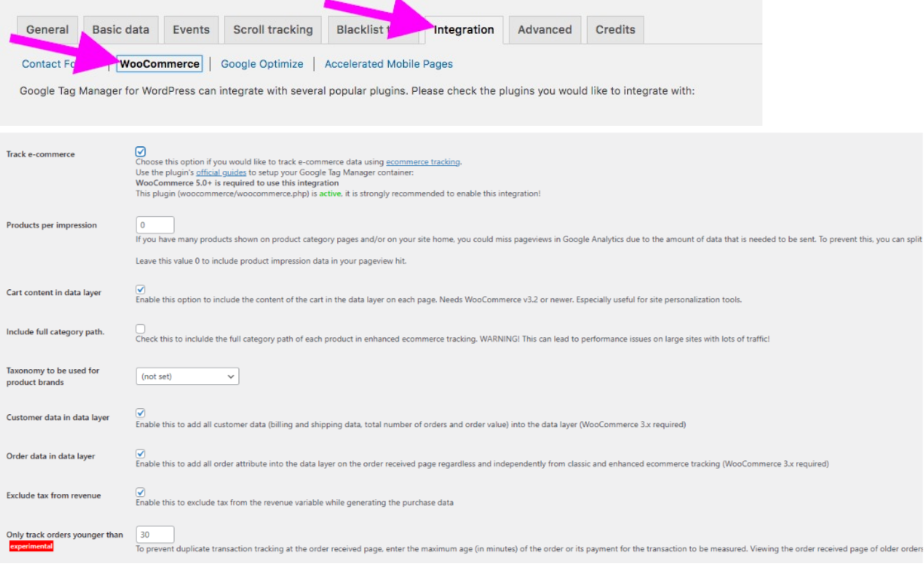Image resolution: width=924 pixels, height=564 pixels.
Task: Click the red 'experimental' badge
Action: (x=30, y=546)
